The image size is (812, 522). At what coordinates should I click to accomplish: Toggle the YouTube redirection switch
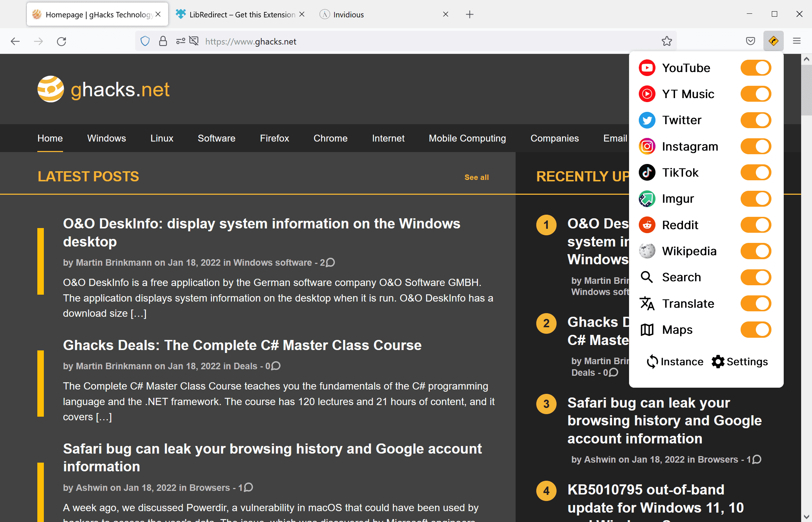(756, 67)
